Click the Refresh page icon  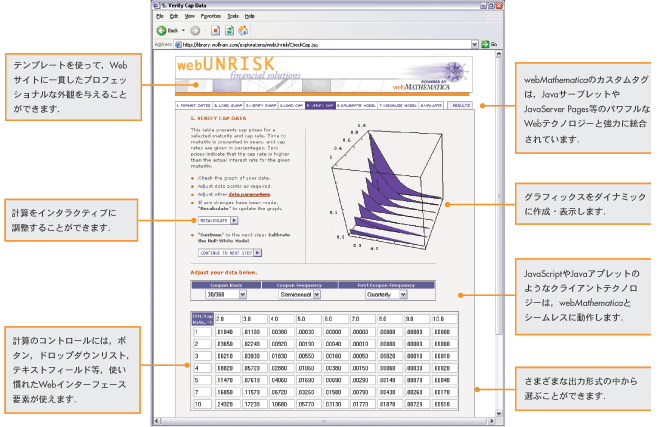(229, 30)
